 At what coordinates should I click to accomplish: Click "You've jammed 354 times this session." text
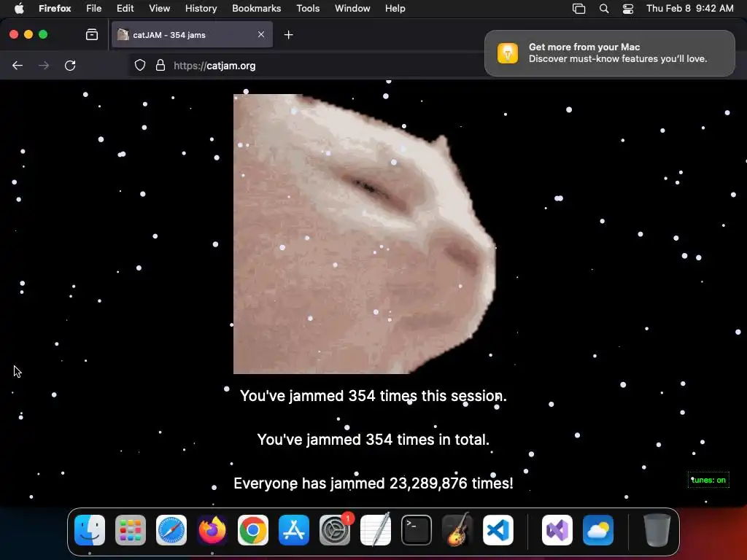(x=373, y=396)
